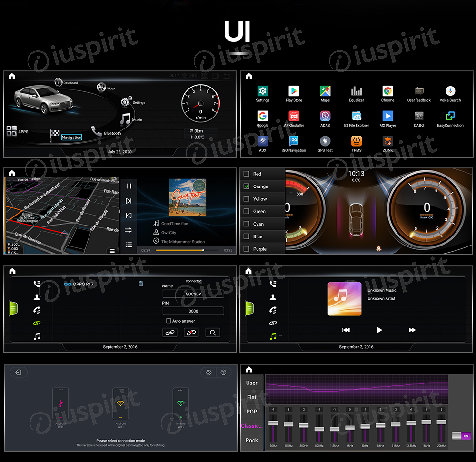Choose the iPhone WiFi connection mode
This screenshot has width=476, height=462.
pyautogui.click(x=181, y=403)
